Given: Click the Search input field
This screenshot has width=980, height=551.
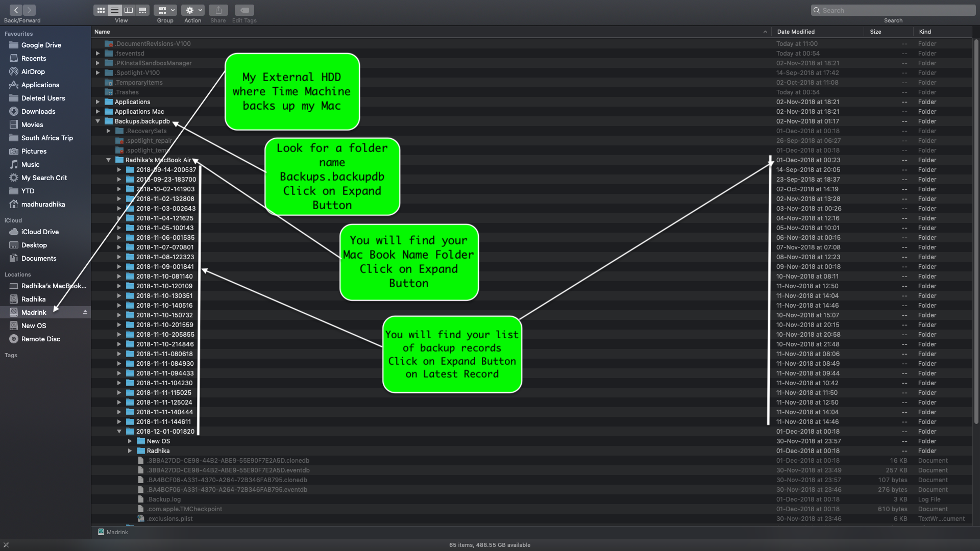Looking at the screenshot, I should pyautogui.click(x=893, y=10).
